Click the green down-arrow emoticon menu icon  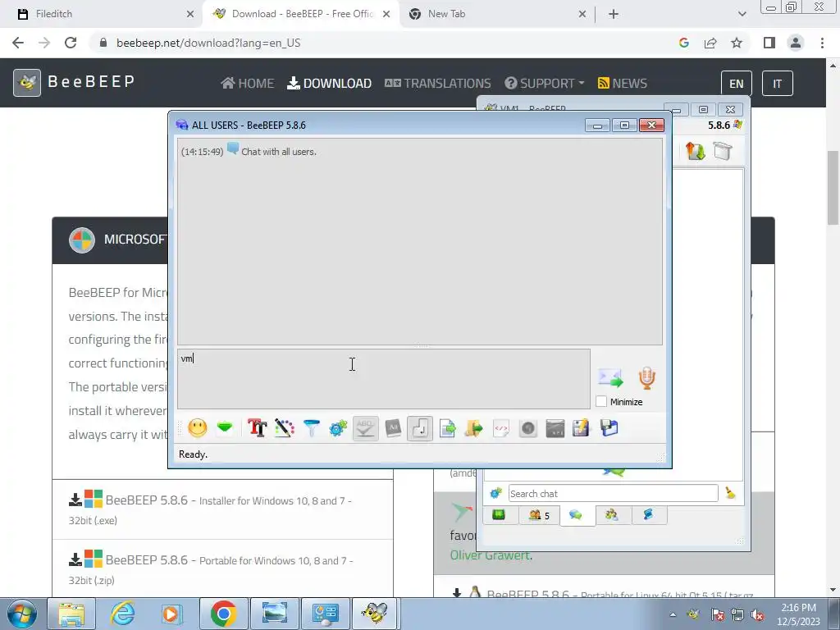coord(225,427)
